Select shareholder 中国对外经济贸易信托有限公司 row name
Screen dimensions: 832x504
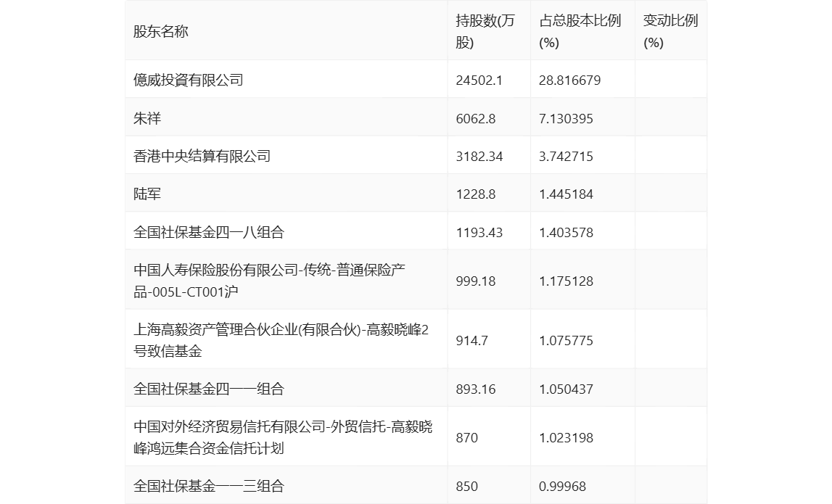click(284, 438)
